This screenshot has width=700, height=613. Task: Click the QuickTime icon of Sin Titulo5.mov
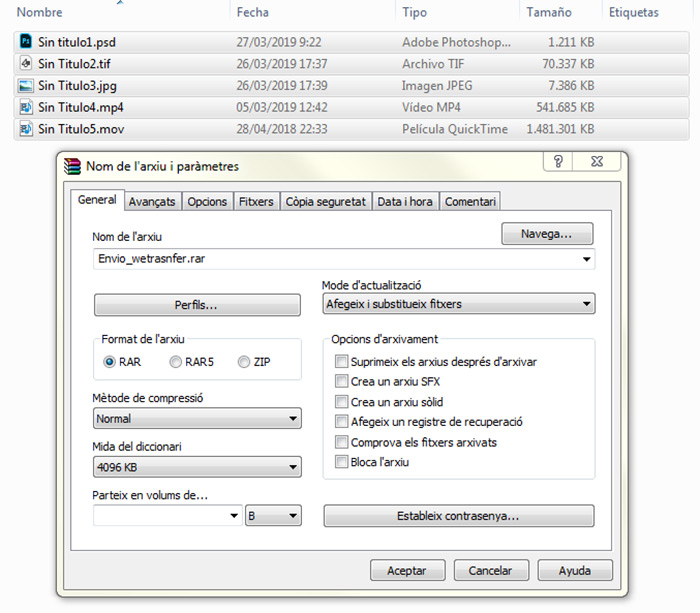coord(26,129)
